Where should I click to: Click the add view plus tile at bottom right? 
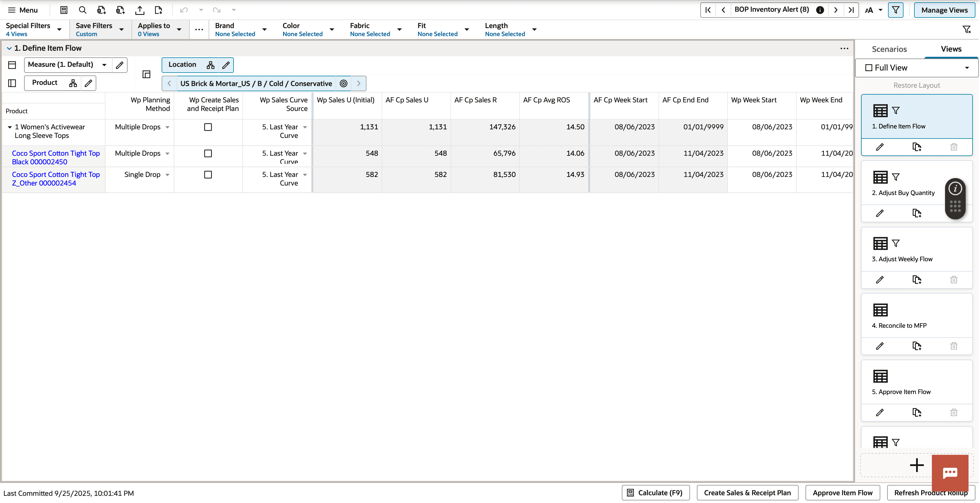point(917,465)
